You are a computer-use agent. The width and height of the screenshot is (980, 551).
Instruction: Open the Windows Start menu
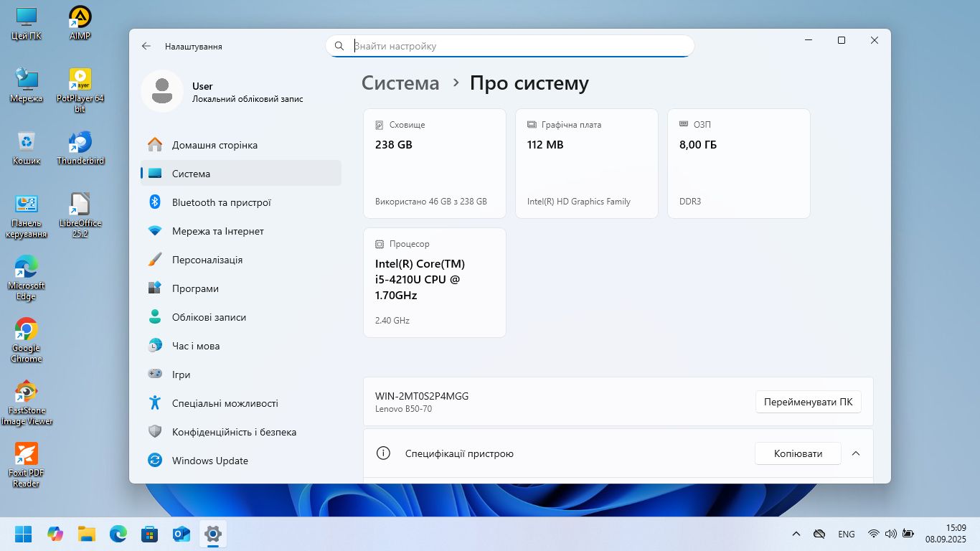point(24,534)
